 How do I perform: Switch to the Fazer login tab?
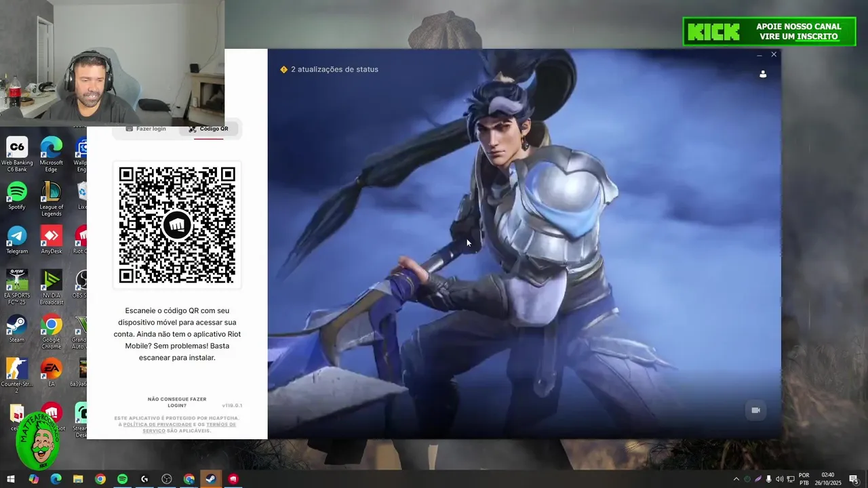point(146,129)
